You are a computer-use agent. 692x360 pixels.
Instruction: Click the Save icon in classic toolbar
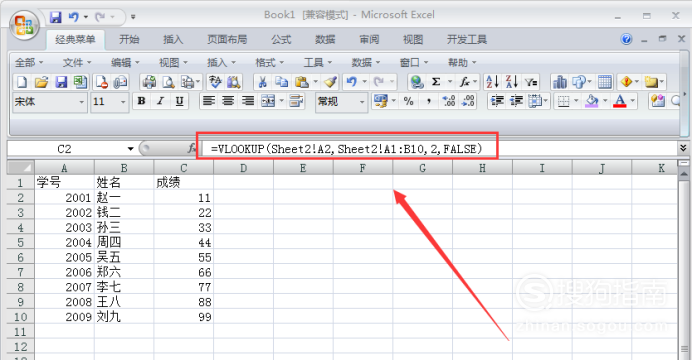(61, 82)
